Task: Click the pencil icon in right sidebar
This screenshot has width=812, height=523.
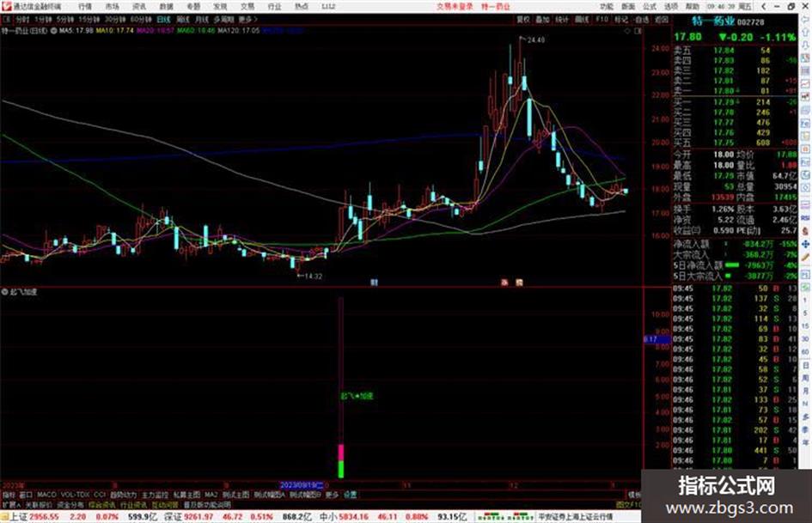Action: click(805, 258)
